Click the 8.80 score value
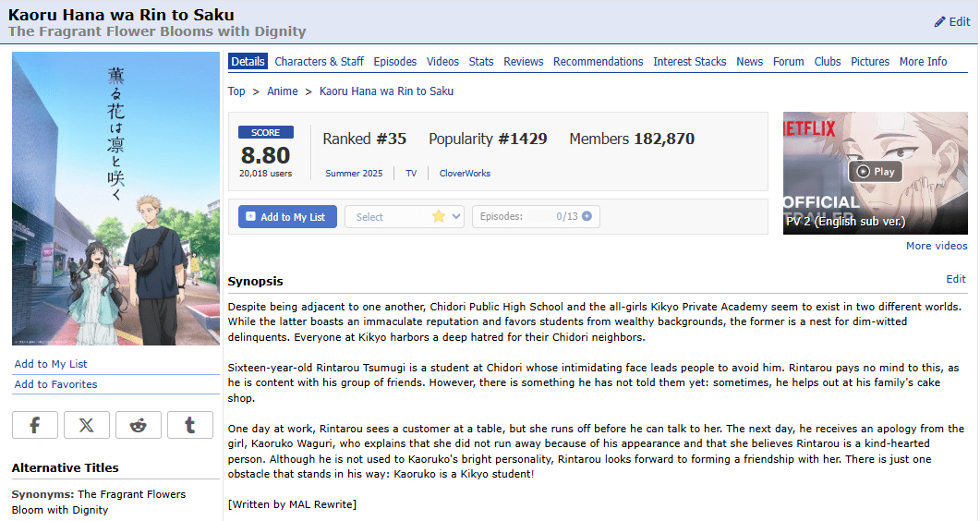Image resolution: width=980 pixels, height=521 pixels. 266,155
